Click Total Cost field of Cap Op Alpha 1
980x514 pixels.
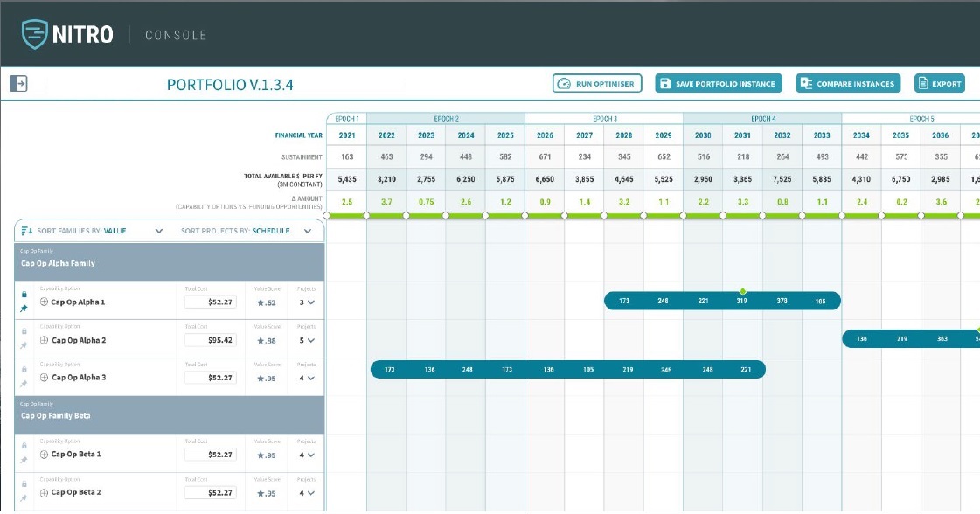[x=211, y=302]
